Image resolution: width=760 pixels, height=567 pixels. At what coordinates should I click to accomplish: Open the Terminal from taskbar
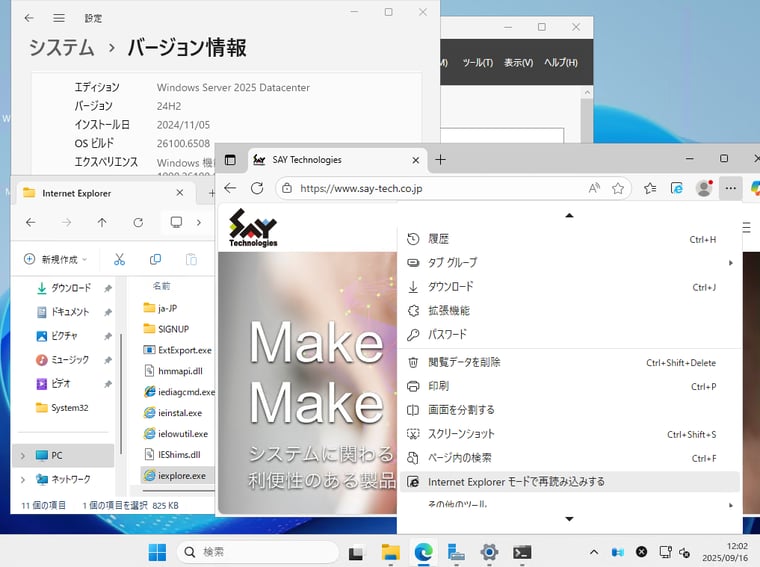(522, 552)
